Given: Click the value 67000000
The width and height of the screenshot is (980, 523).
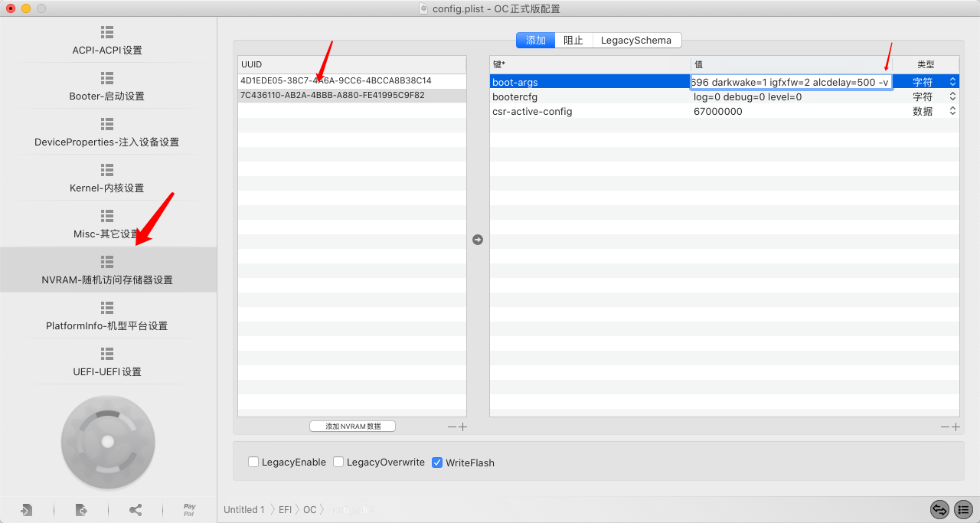Looking at the screenshot, I should pyautogui.click(x=717, y=111).
